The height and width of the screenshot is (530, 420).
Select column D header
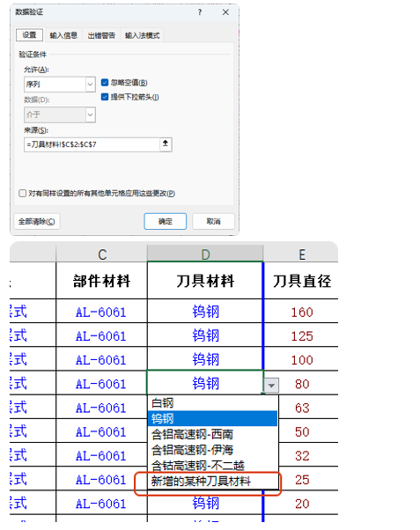click(x=205, y=254)
